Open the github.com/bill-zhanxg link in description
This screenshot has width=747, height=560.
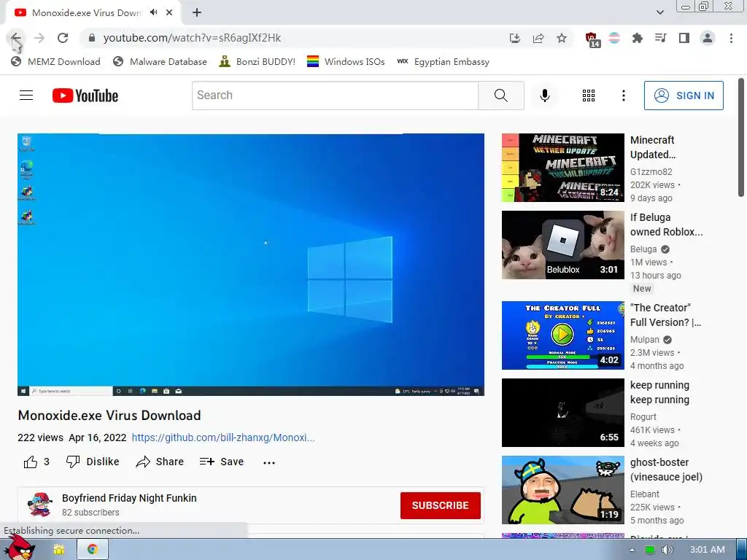(x=223, y=437)
